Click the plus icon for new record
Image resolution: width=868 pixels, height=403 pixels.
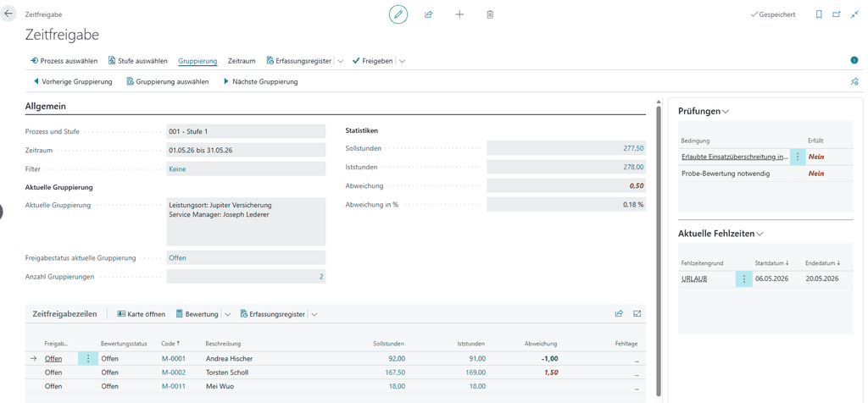tap(459, 14)
